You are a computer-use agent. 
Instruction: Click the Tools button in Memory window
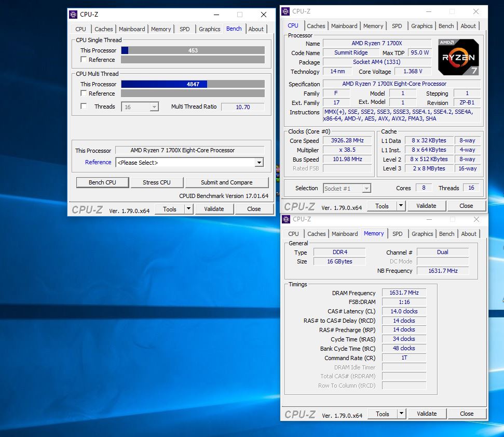pyautogui.click(x=383, y=414)
